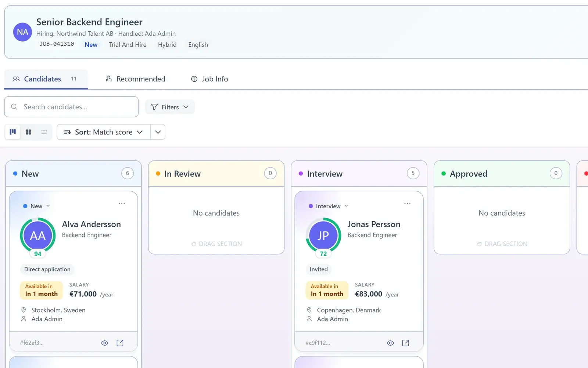Click the magnifier icon in candidate search
The width and height of the screenshot is (588, 368).
coord(14,107)
